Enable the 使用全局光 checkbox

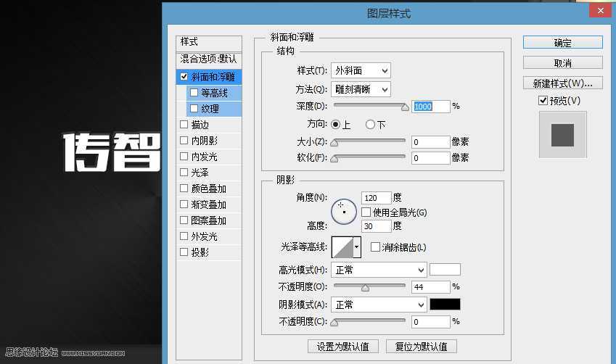click(366, 212)
